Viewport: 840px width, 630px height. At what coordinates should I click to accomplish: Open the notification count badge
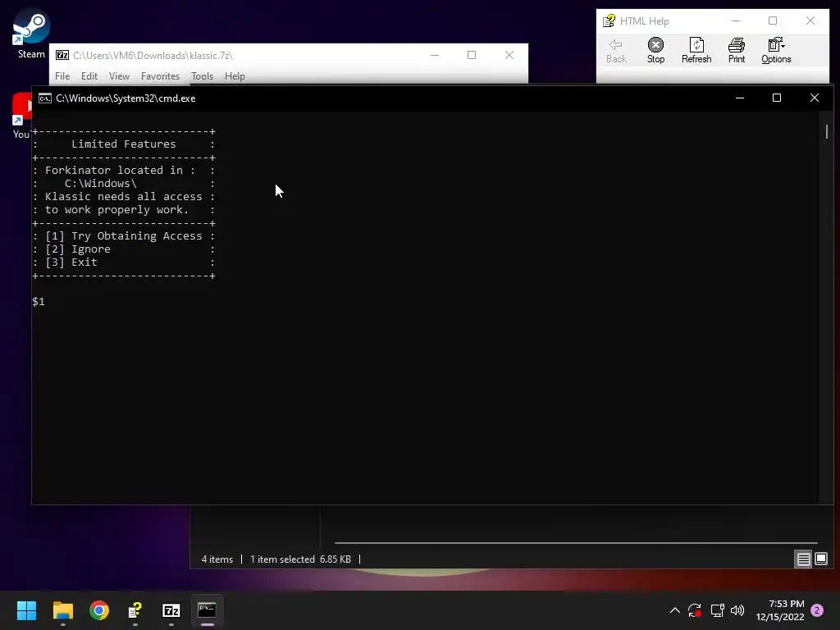tap(817, 610)
